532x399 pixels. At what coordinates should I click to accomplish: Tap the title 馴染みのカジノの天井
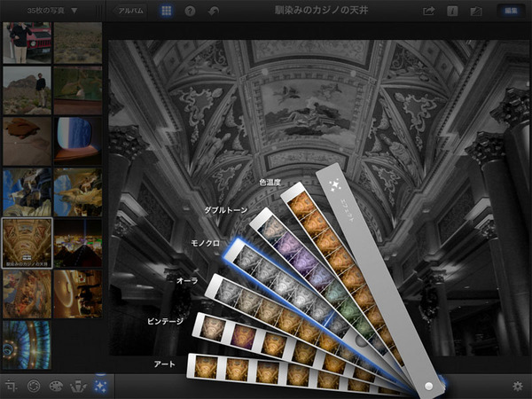(321, 11)
